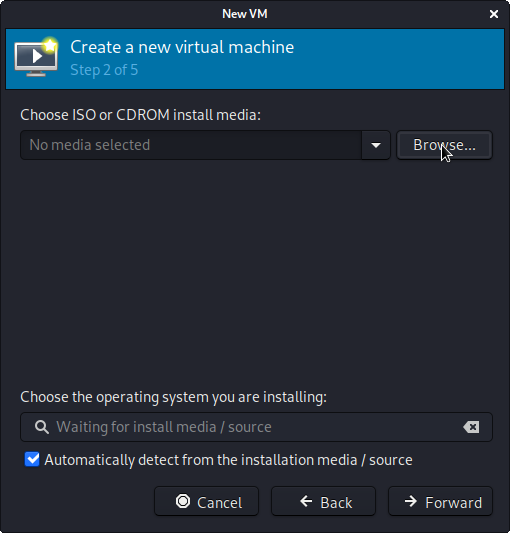Click the virtual machine monitor icon in header

[36, 57]
